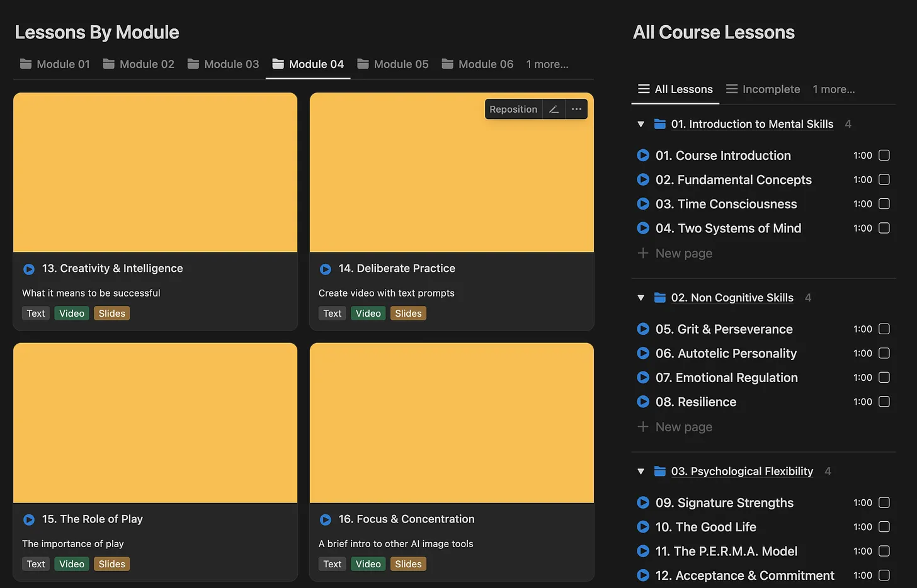Click the edit pencil icon on cover
Image resolution: width=917 pixels, height=588 pixels.
pyautogui.click(x=554, y=110)
